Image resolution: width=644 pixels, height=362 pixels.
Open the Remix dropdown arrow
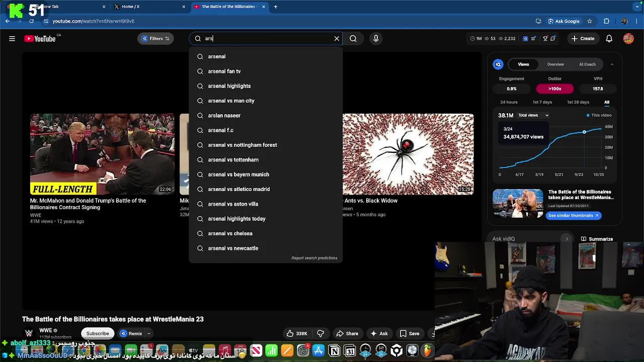pyautogui.click(x=149, y=334)
